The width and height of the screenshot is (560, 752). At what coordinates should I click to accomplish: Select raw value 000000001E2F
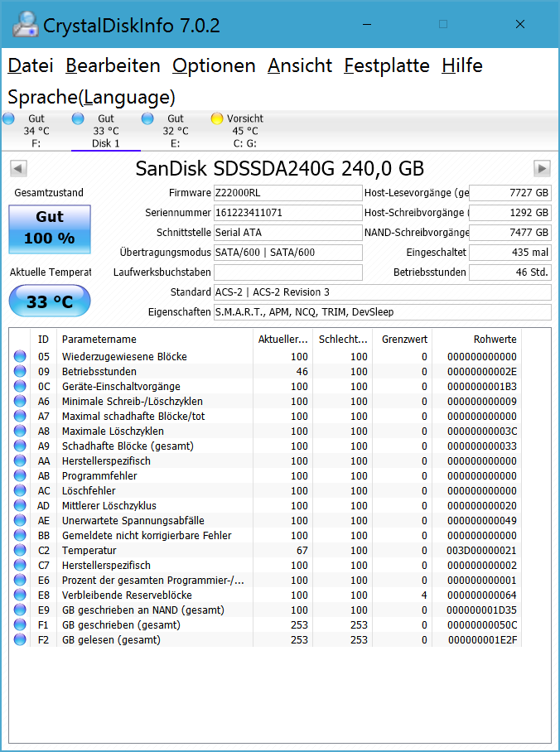point(483,639)
